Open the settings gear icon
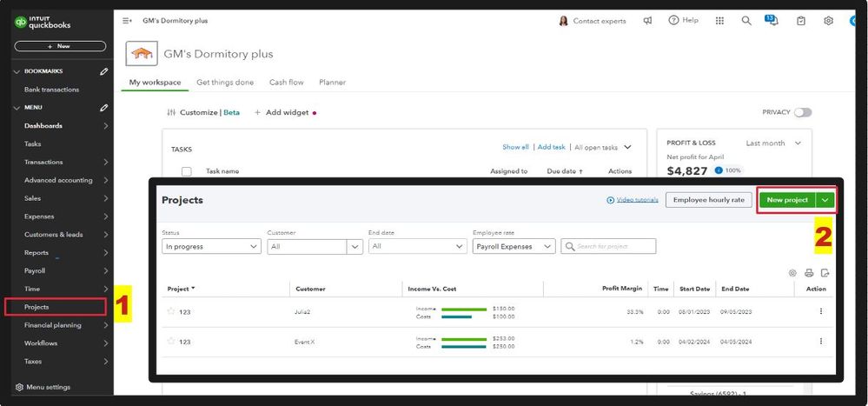The height and width of the screenshot is (406, 868). pos(828,21)
